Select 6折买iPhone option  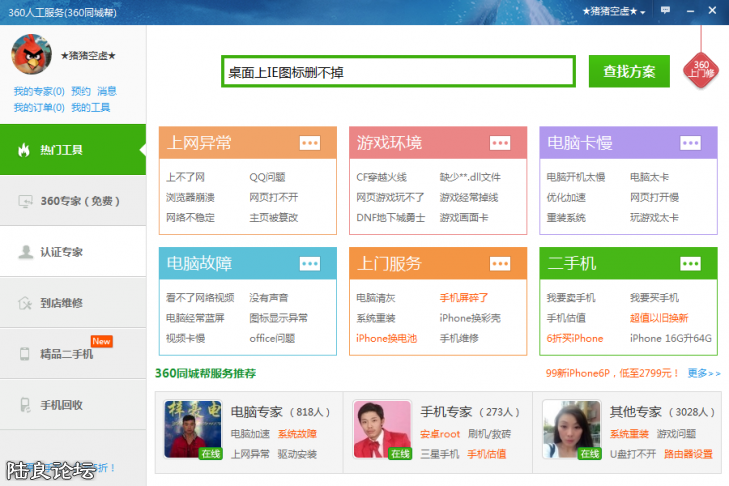575,339
